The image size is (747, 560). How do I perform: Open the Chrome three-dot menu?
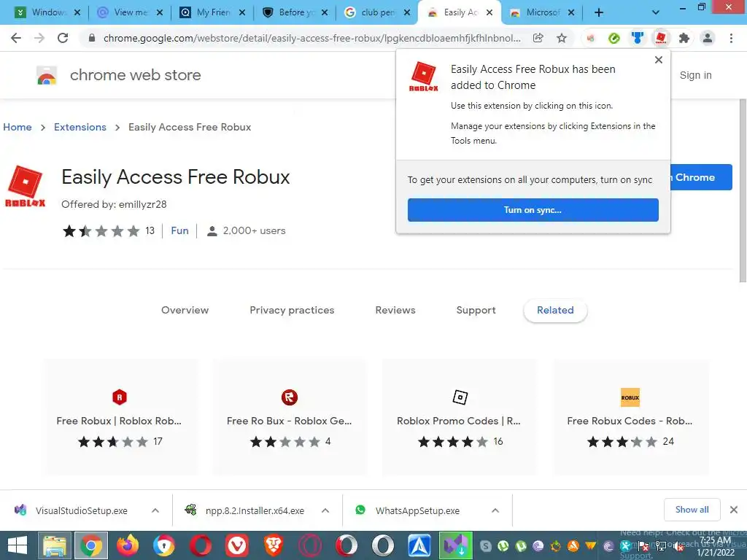coord(731,38)
